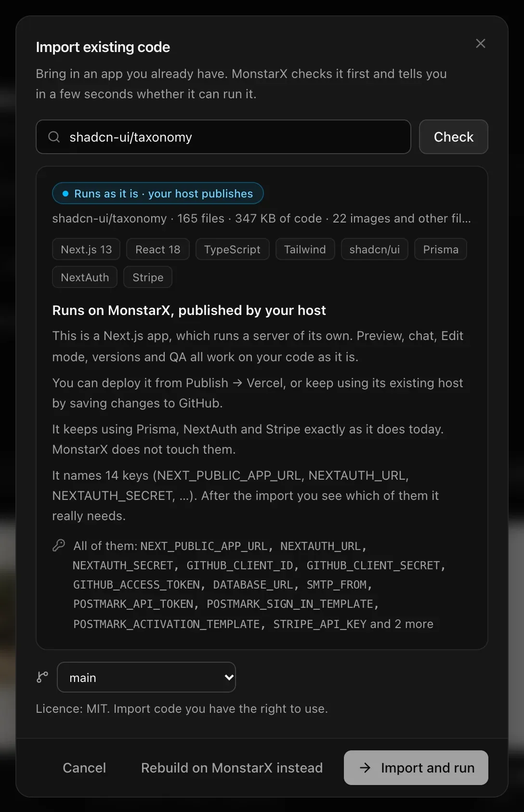
Task: Click the 'Licence: MIT' notice text
Action: [x=182, y=708]
